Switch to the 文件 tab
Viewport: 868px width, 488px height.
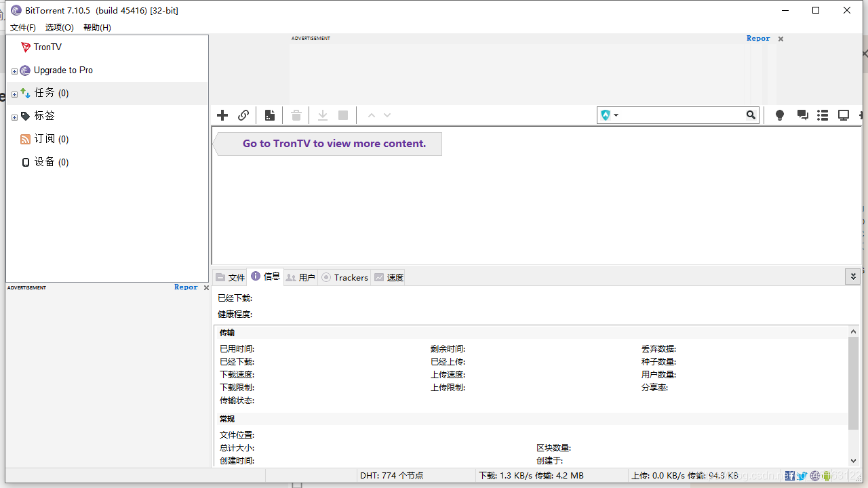click(x=231, y=277)
